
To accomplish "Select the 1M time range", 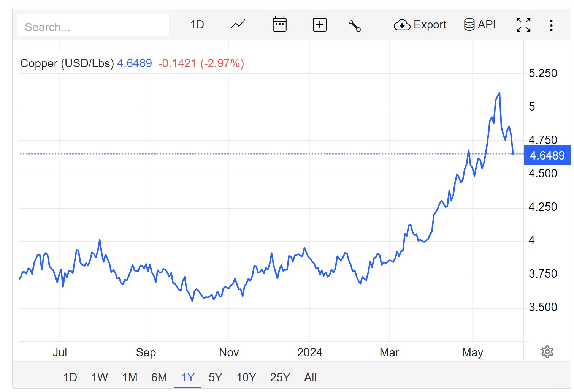I will point(130,377).
